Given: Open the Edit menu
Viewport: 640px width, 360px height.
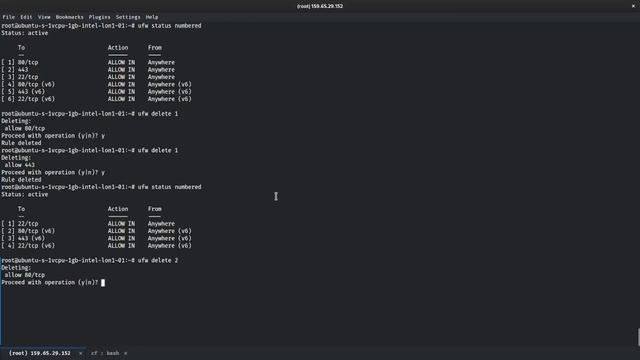Looking at the screenshot, I should click(26, 17).
